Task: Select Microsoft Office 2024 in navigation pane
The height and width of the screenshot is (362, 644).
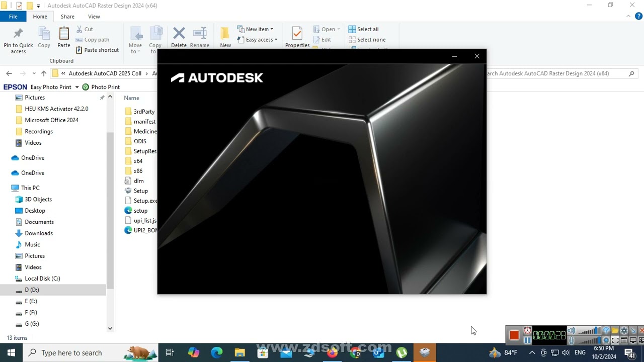Action: 52,120
